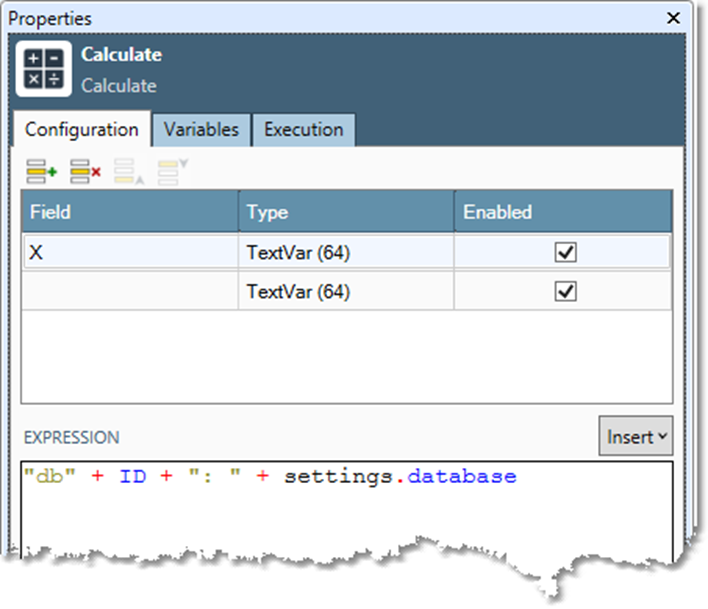
Task: Close the Properties panel
Action: pyautogui.click(x=674, y=19)
